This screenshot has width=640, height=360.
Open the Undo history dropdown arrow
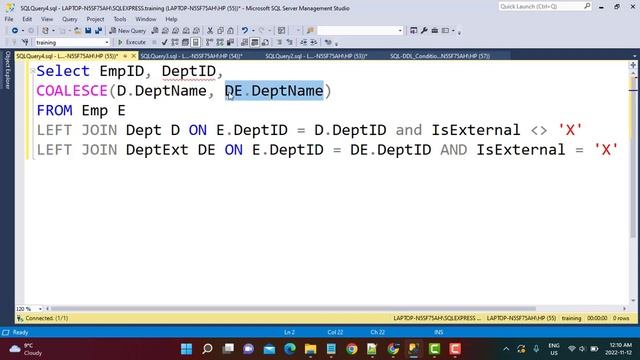pos(253,31)
